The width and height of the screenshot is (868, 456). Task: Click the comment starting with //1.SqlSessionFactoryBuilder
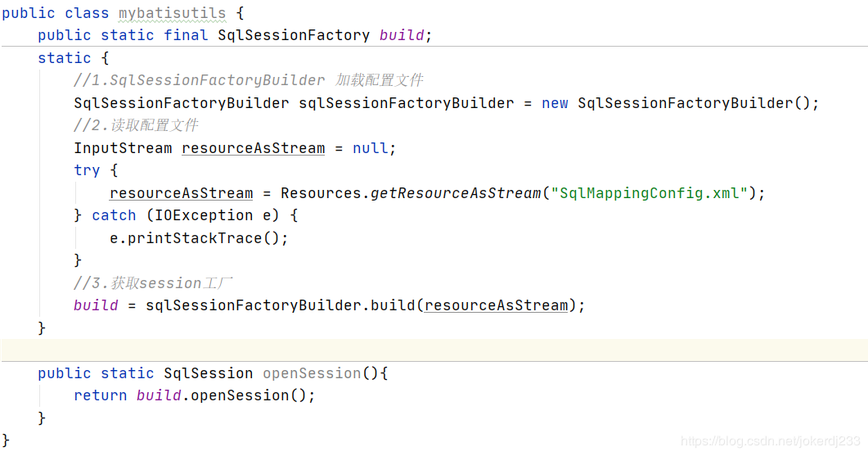pyautogui.click(x=248, y=80)
